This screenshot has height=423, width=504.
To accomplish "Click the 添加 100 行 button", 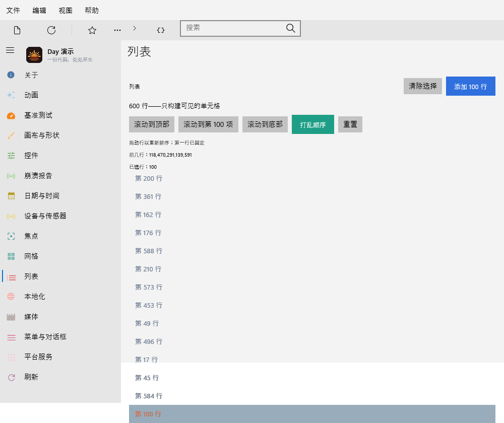I will click(x=471, y=86).
